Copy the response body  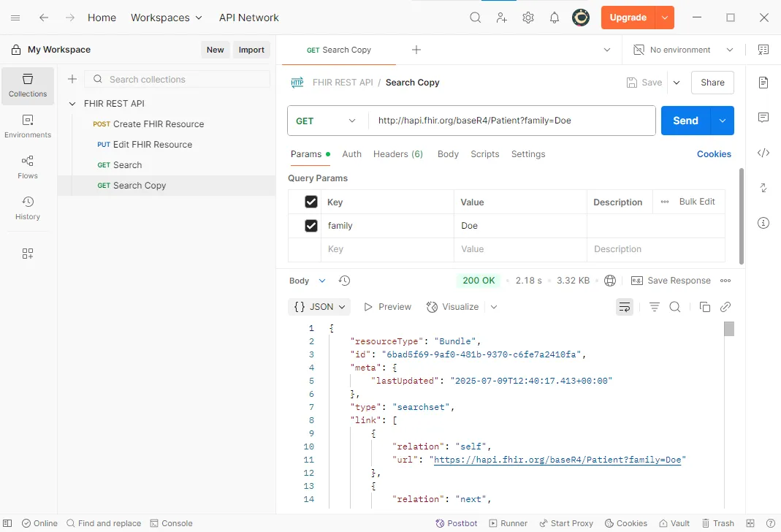point(705,307)
